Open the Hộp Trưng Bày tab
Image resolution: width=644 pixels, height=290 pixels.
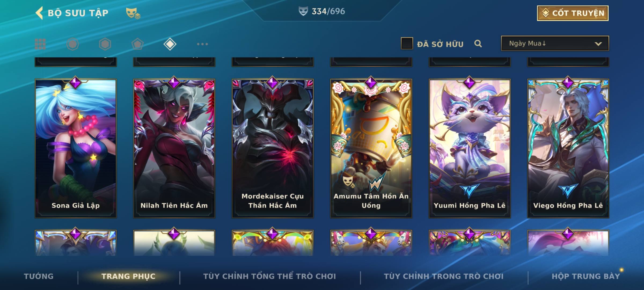(x=586, y=276)
